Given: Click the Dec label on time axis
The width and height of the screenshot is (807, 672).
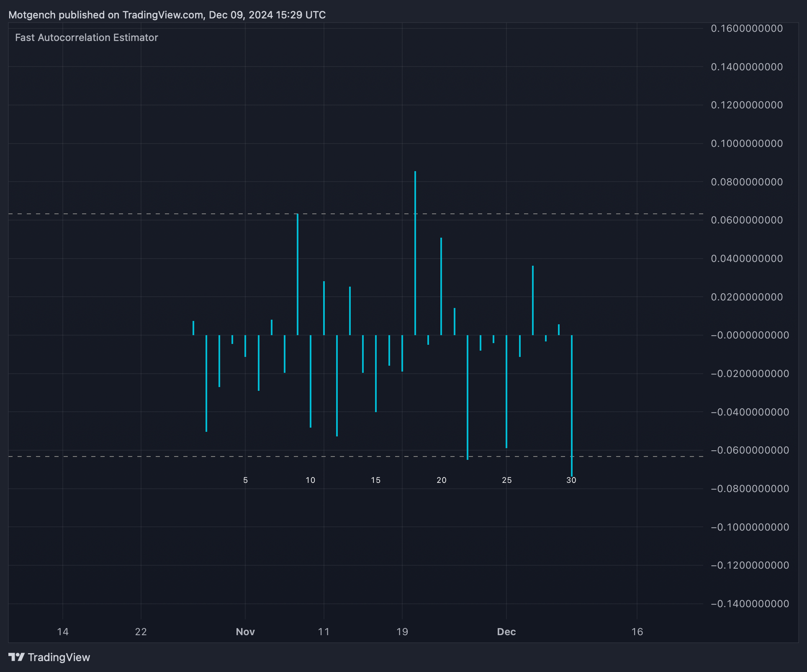Looking at the screenshot, I should click(506, 632).
